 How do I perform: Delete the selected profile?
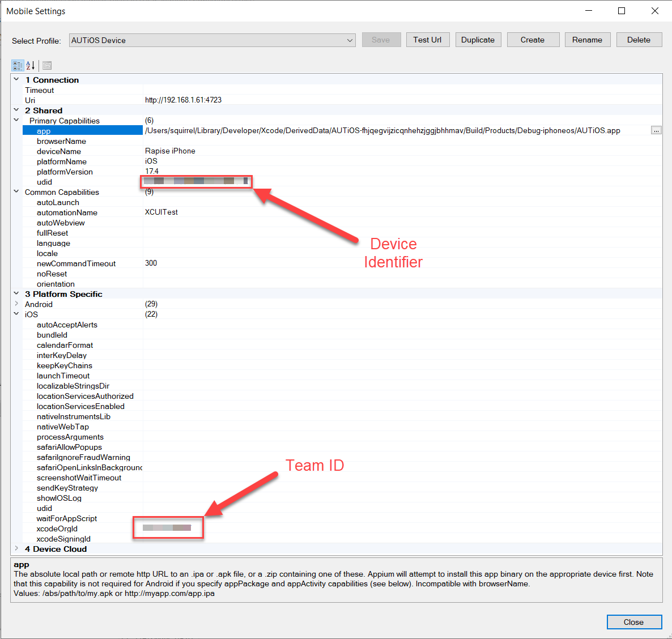point(639,40)
